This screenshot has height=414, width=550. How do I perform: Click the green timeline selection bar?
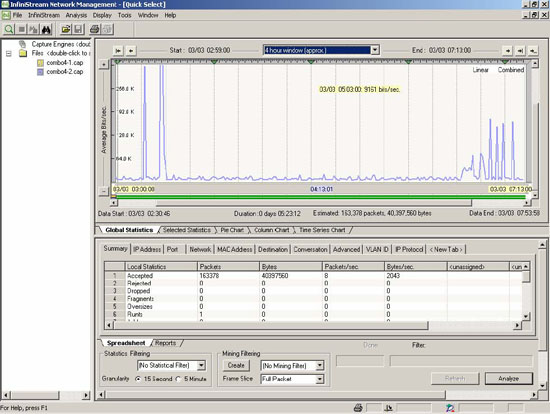tap(321, 197)
